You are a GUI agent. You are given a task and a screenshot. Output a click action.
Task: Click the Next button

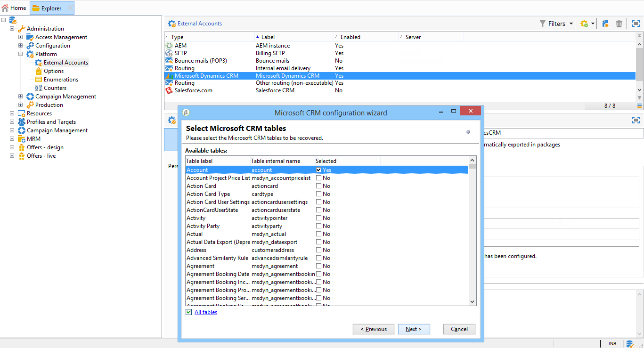[x=414, y=329]
